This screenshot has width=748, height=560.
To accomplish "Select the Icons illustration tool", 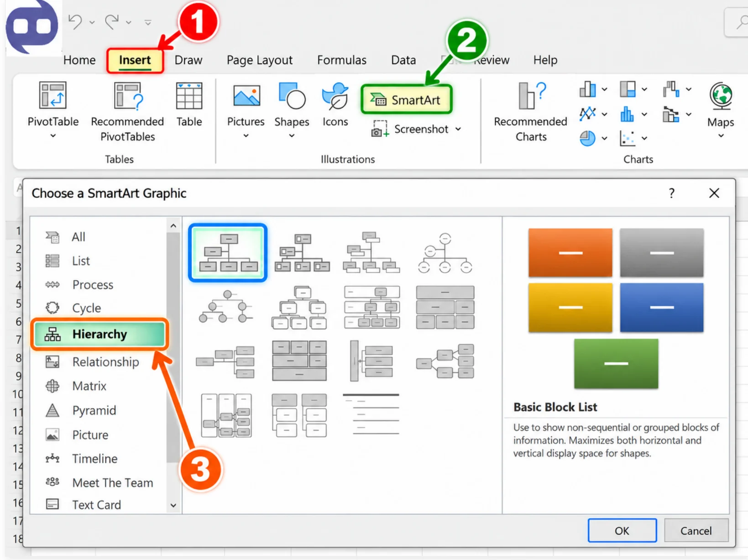I will pos(335,105).
